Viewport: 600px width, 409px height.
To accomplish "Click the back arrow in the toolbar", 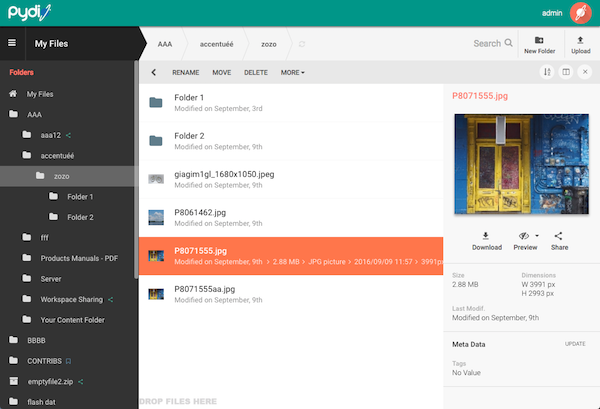I will coord(153,72).
